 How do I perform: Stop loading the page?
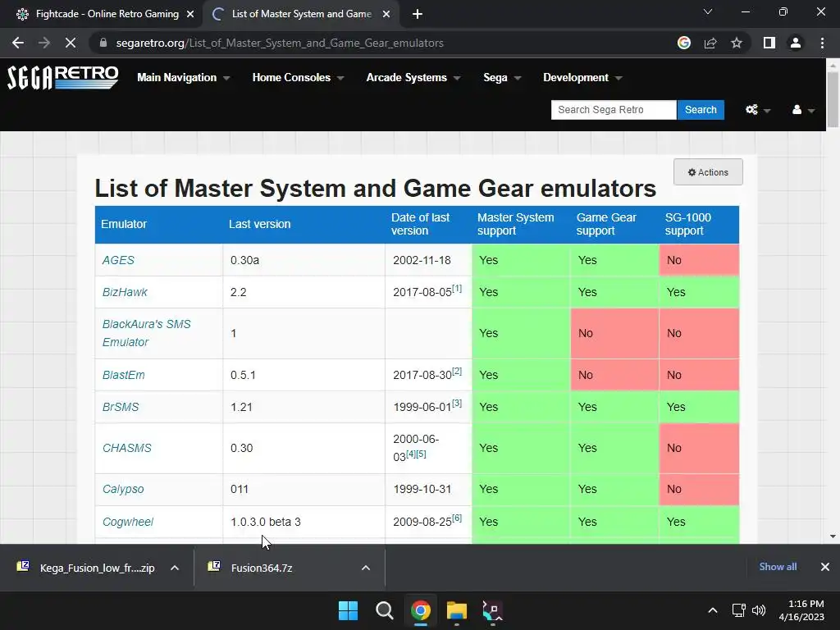pyautogui.click(x=71, y=43)
